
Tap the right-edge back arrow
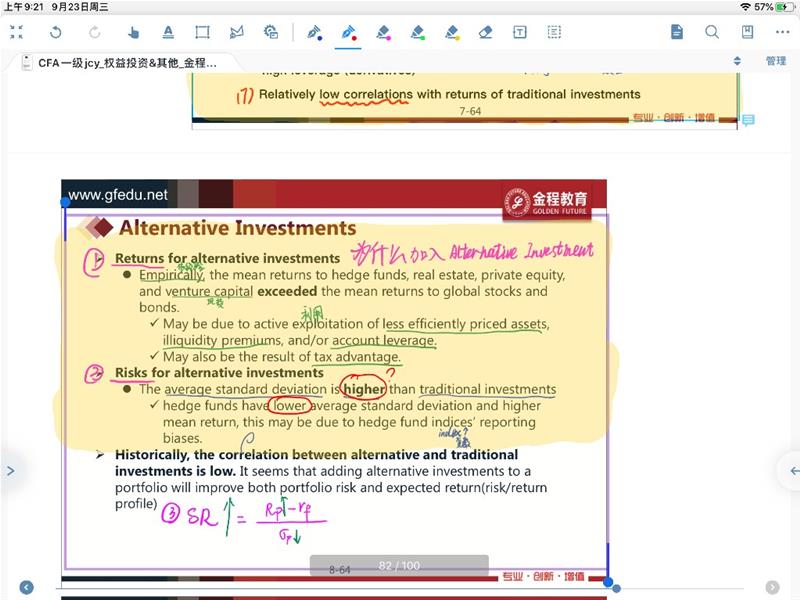click(794, 470)
